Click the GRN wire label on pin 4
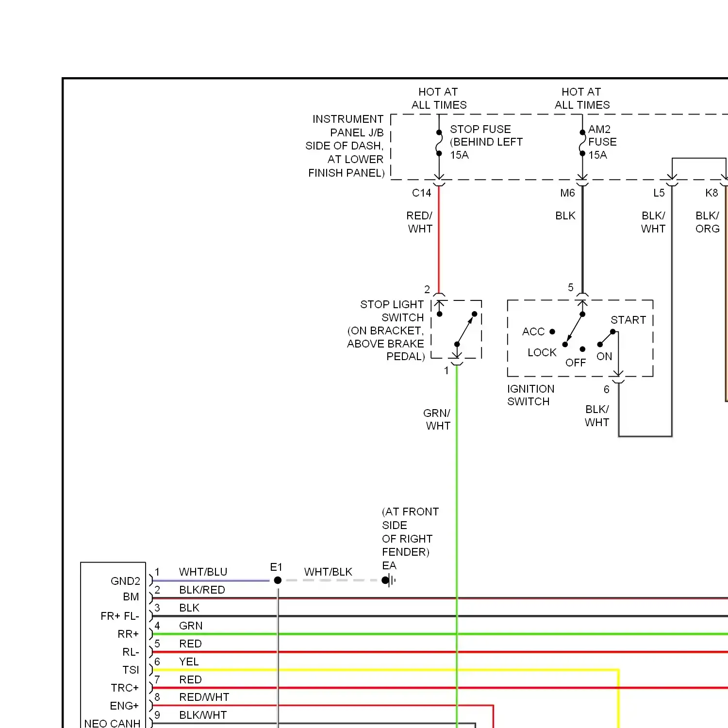Viewport: 728px width, 728px height. [x=191, y=626]
